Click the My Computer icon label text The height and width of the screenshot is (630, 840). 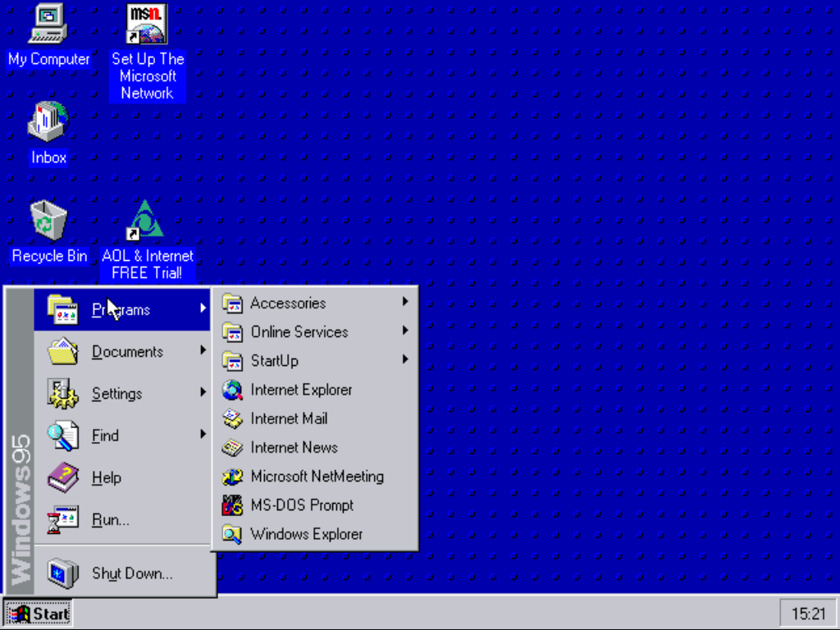(48, 59)
